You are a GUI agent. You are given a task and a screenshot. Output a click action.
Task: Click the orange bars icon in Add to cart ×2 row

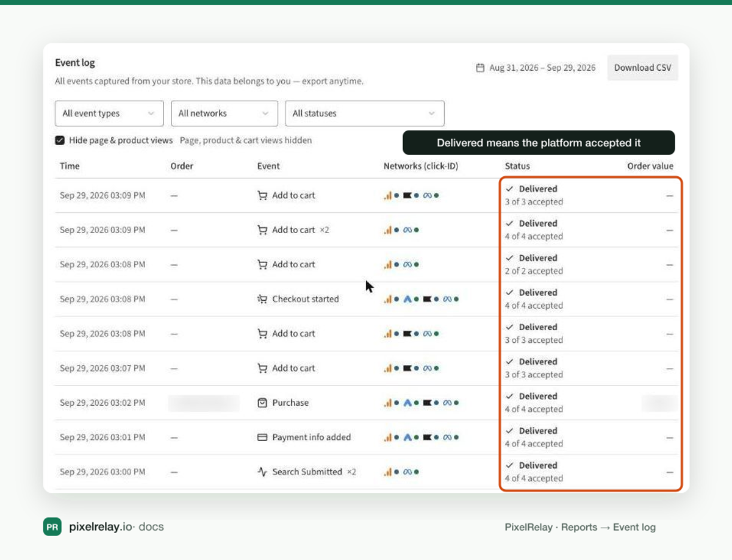[387, 231]
